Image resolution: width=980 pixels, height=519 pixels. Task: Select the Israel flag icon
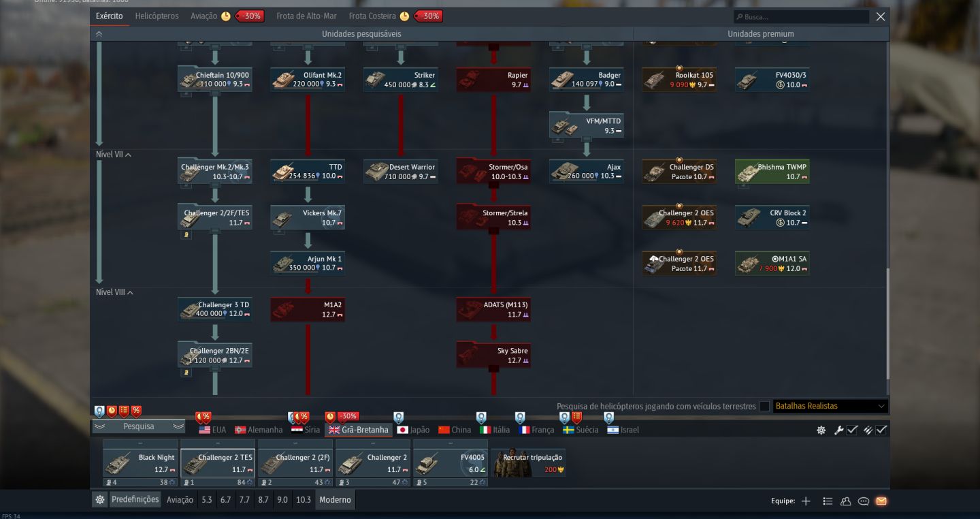pos(612,430)
